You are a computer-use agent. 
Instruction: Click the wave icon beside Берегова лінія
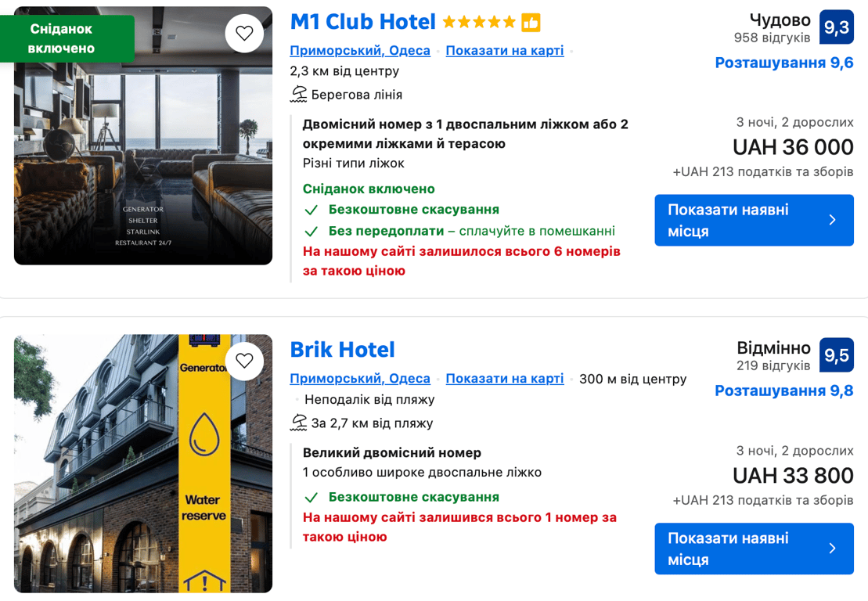(x=298, y=94)
